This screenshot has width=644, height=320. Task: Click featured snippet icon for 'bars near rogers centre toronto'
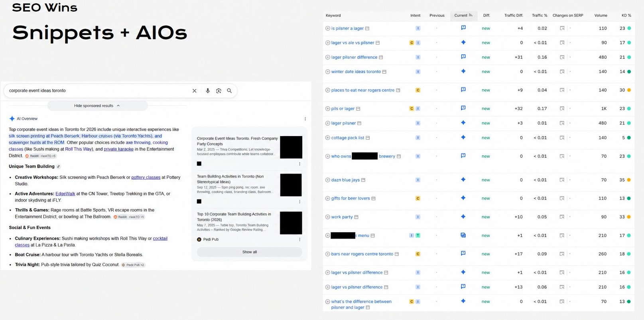pyautogui.click(x=463, y=253)
